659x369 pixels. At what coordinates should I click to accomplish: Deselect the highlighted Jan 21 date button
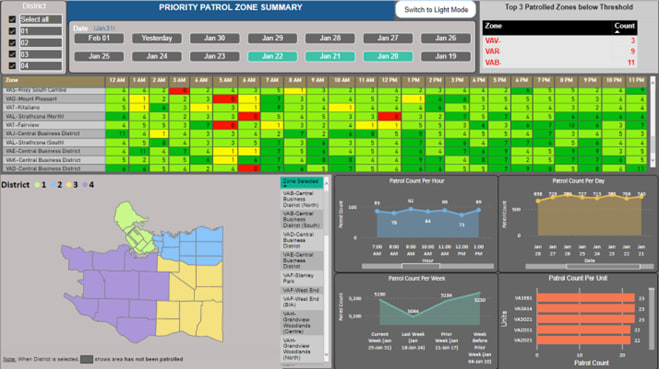pos(330,56)
